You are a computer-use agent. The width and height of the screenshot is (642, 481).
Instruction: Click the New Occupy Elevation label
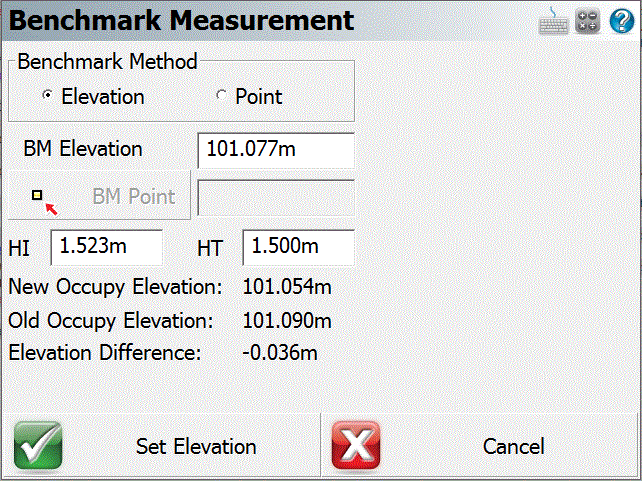click(115, 287)
